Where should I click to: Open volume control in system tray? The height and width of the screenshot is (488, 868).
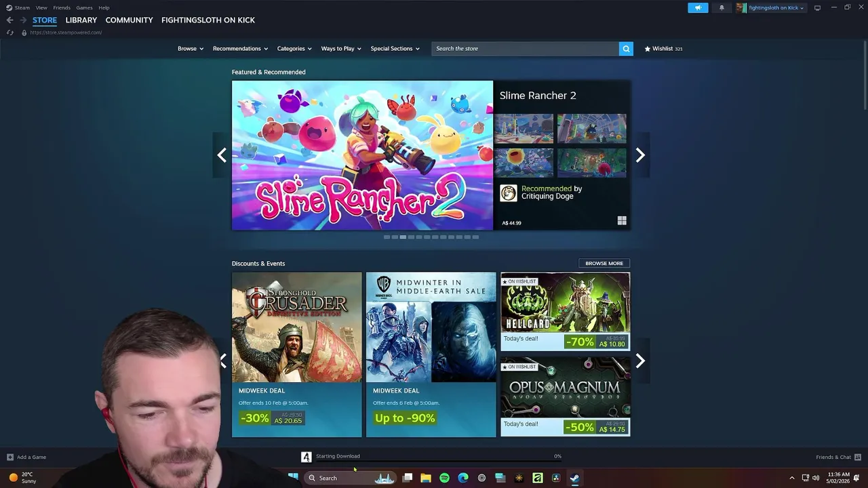coord(816,478)
